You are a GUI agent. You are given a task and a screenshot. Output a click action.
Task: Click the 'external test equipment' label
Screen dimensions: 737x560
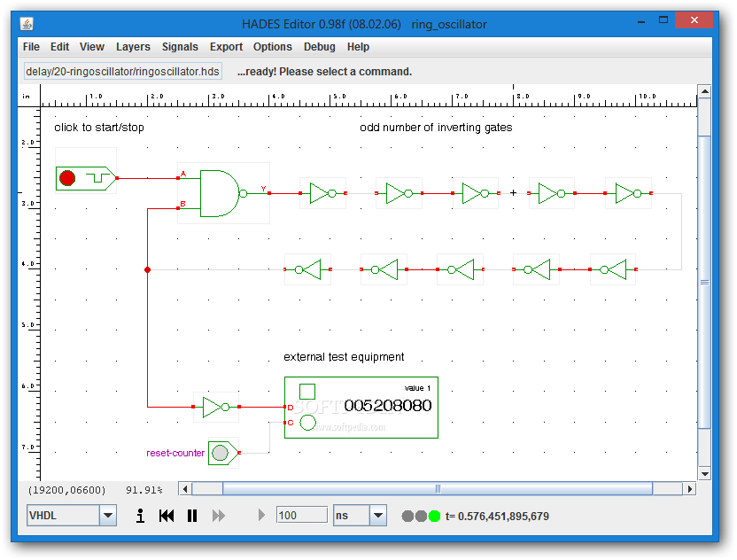344,357
